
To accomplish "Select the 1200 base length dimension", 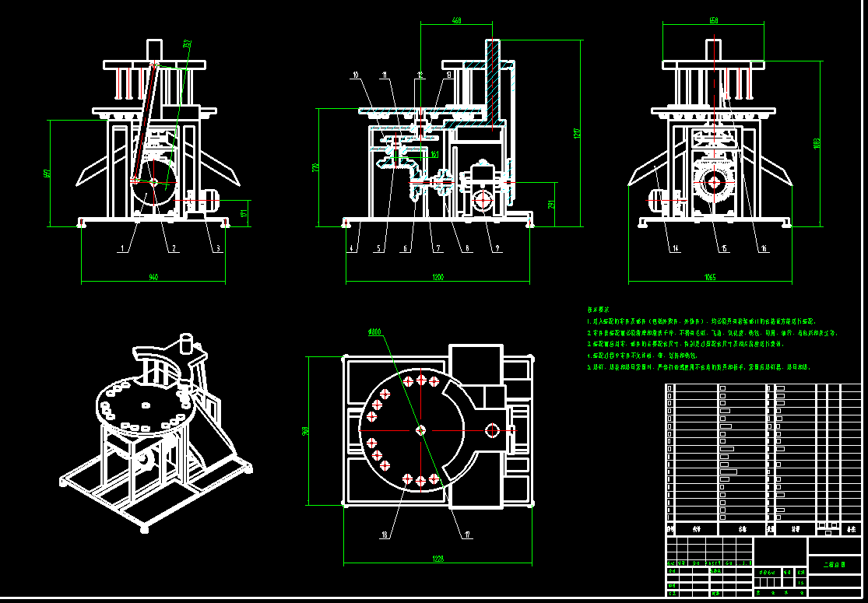I will 438,277.
